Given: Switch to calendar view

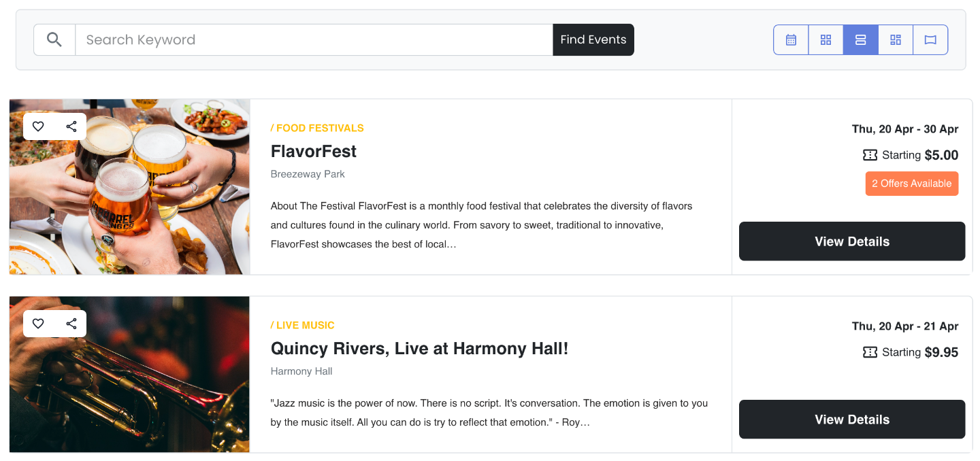Looking at the screenshot, I should pos(791,39).
